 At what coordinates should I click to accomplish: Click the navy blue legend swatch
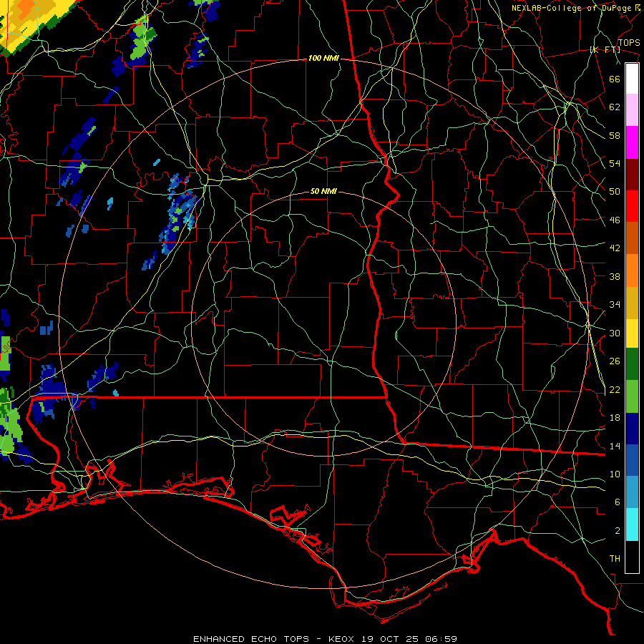point(632,429)
